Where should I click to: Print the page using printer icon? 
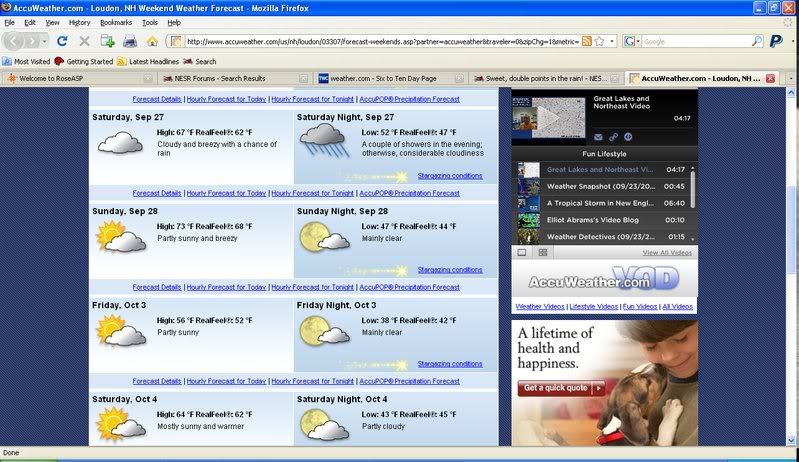130,41
